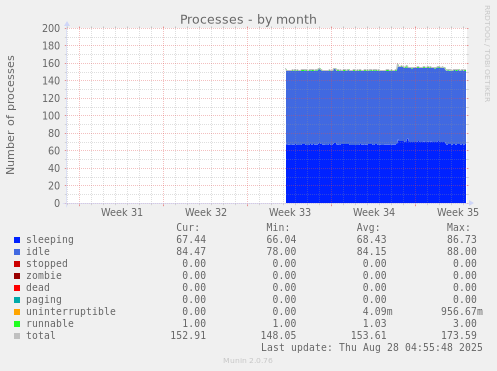Click runnable average value 1.03

[374, 324]
